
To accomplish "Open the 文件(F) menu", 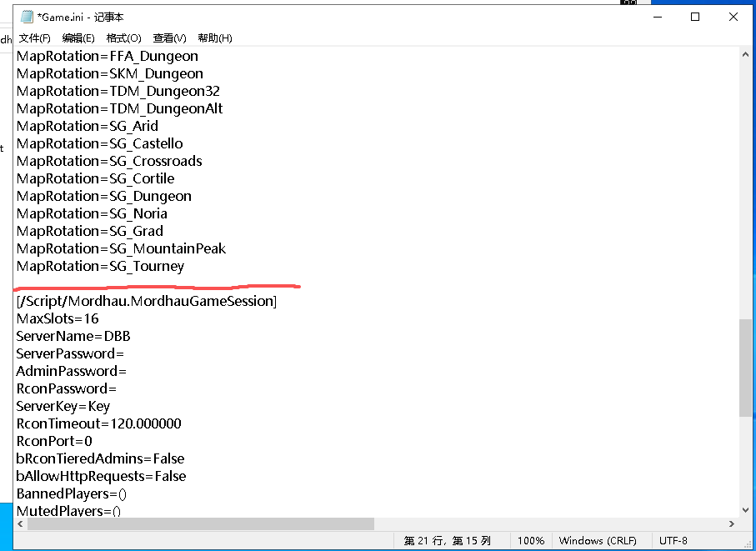I will tap(34, 38).
